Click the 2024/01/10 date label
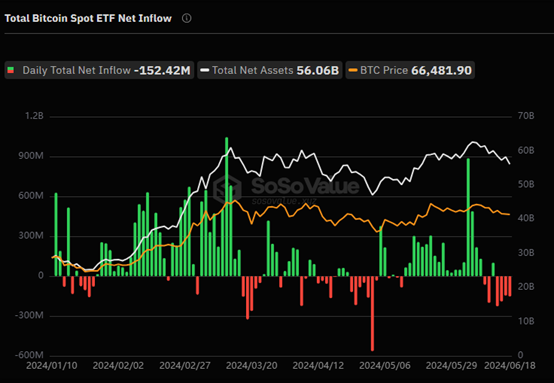The width and height of the screenshot is (554, 383). [x=52, y=365]
